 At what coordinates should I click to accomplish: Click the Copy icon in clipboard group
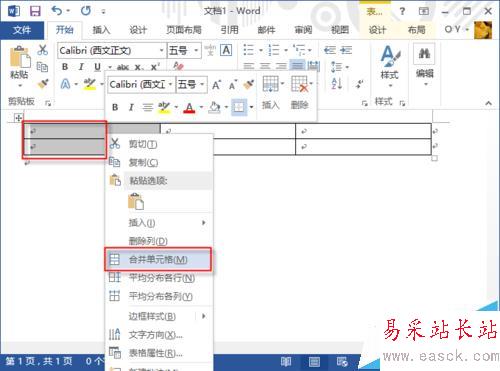point(42,67)
